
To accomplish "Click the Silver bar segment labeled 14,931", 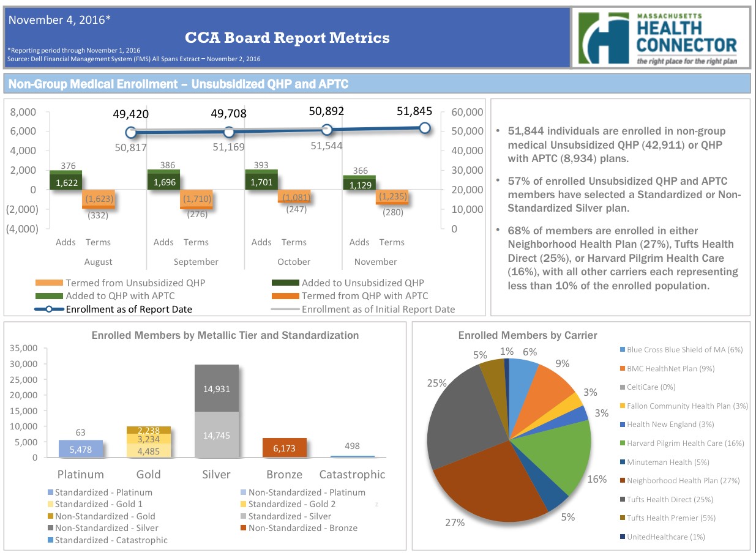I will 216,388.
